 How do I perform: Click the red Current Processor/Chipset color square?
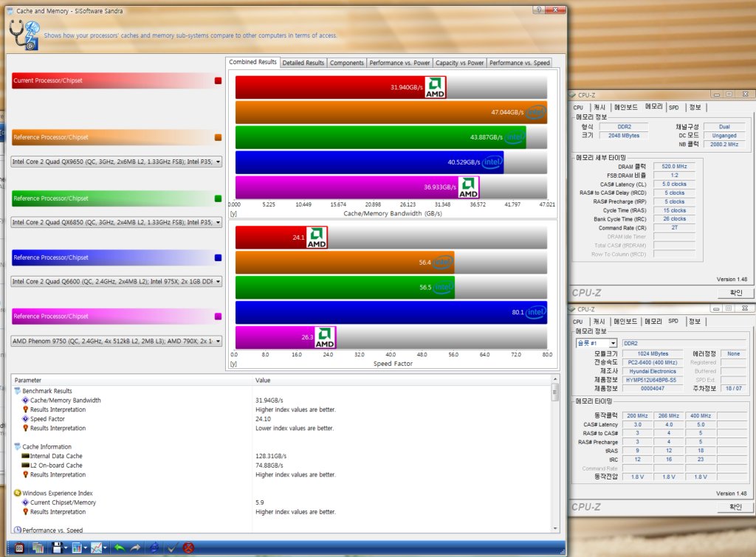(x=218, y=81)
